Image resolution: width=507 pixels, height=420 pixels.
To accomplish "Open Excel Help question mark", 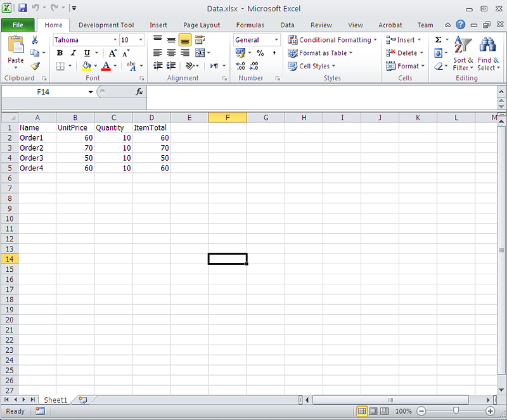I will [x=461, y=25].
